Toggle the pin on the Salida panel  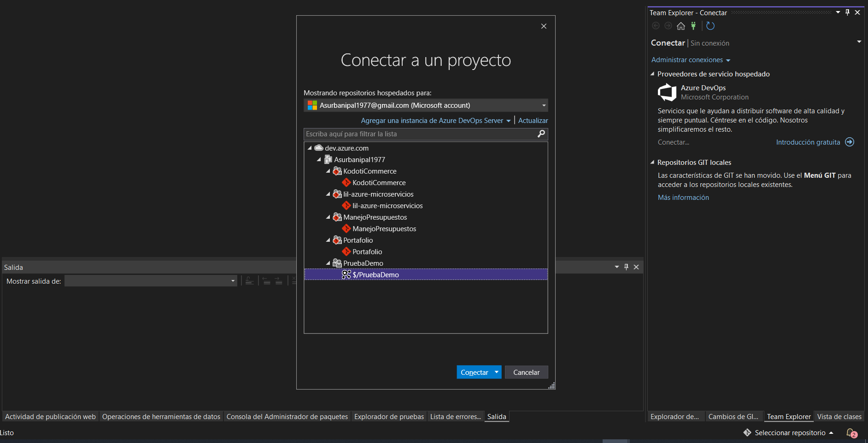tap(626, 267)
